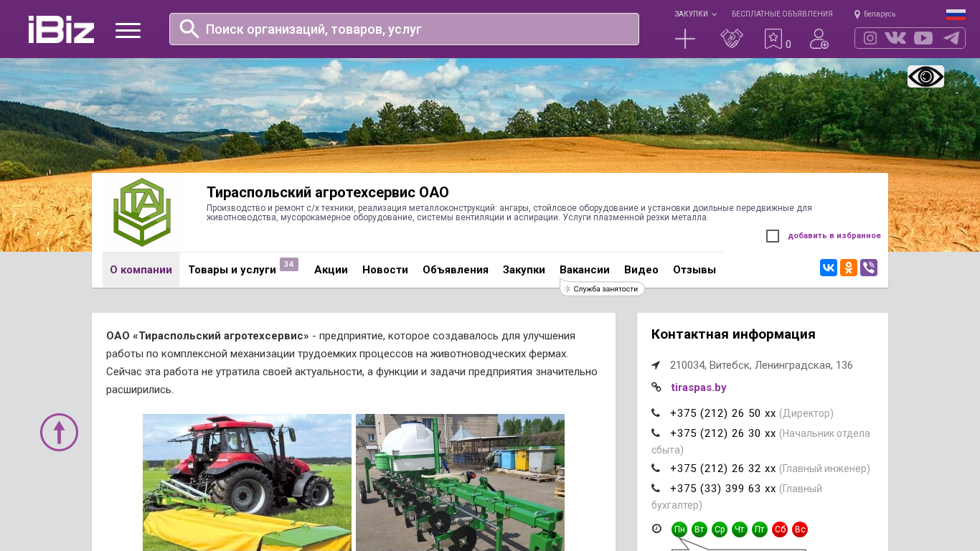
Task: Visit the tiraspas.by website link
Action: pyautogui.click(x=699, y=387)
